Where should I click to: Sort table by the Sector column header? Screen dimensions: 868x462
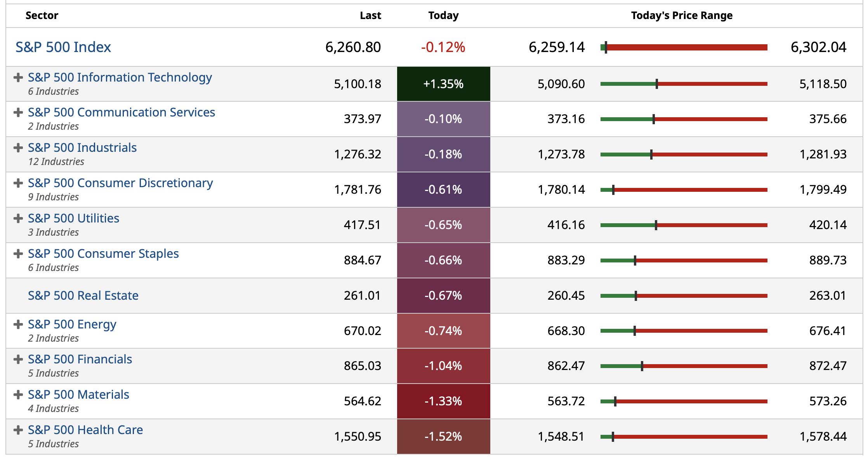click(42, 16)
